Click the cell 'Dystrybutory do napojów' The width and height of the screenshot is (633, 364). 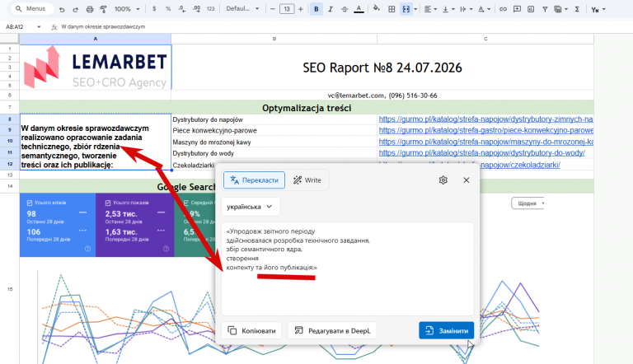coord(274,119)
